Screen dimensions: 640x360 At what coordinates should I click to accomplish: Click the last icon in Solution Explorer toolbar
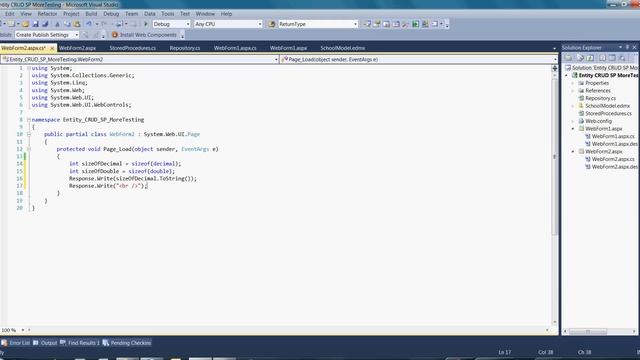pos(622,58)
